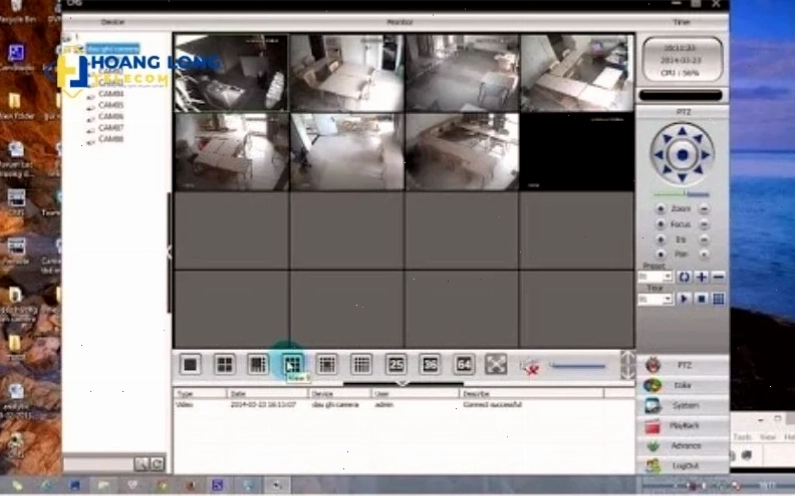
Task: Go to preset using the circular-arrows button
Action: 684,277
